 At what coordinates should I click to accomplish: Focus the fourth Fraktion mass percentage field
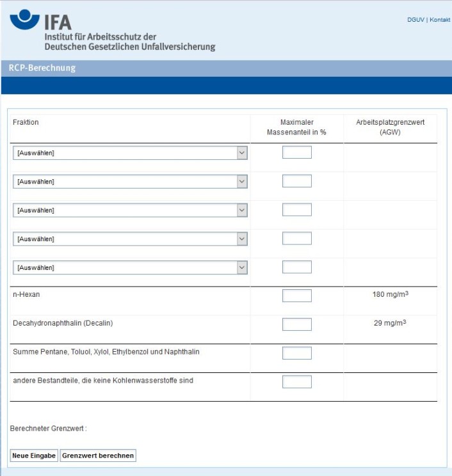(x=297, y=238)
